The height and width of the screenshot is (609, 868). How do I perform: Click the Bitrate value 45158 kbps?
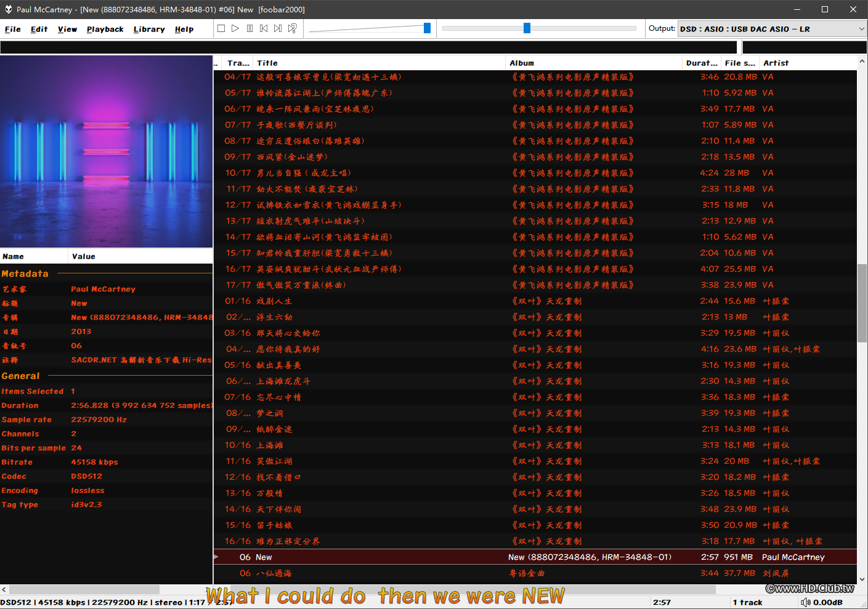pyautogui.click(x=94, y=462)
